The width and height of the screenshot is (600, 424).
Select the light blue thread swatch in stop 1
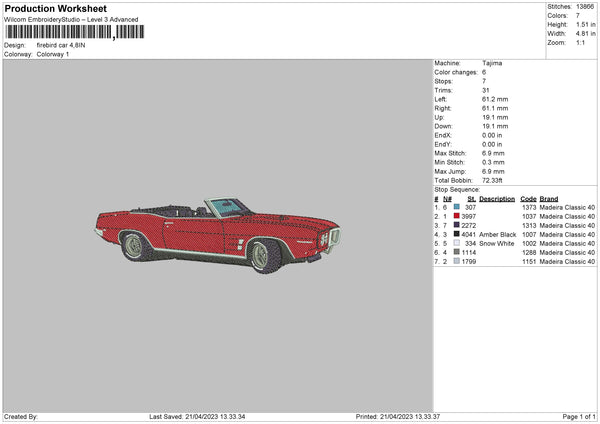(456, 207)
